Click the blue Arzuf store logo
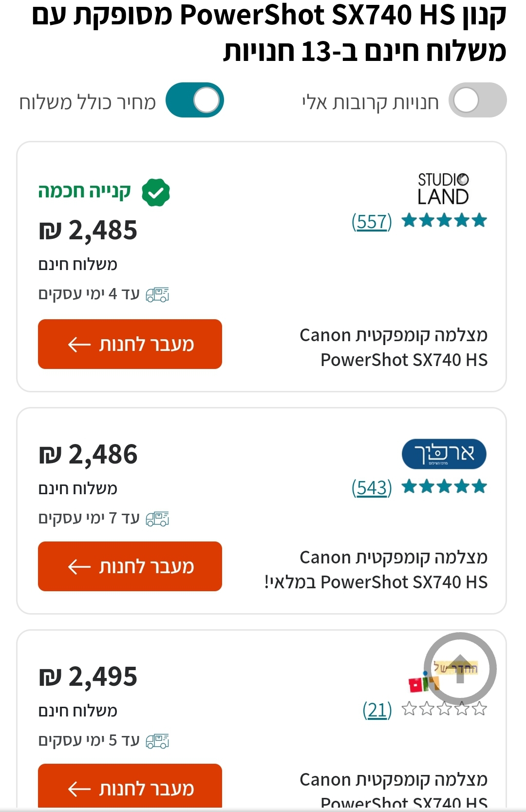This screenshot has height=812, width=526. point(444,454)
